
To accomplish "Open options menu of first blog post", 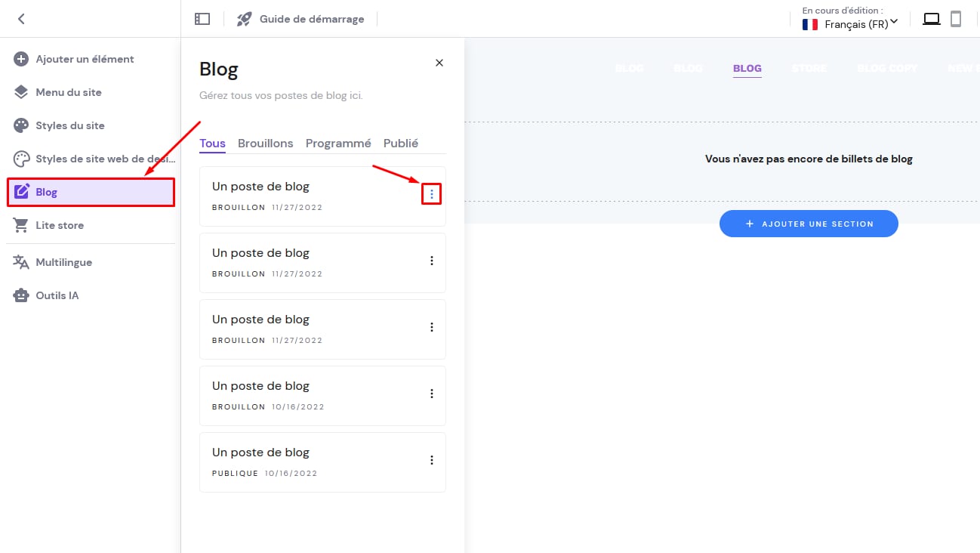I will (432, 194).
